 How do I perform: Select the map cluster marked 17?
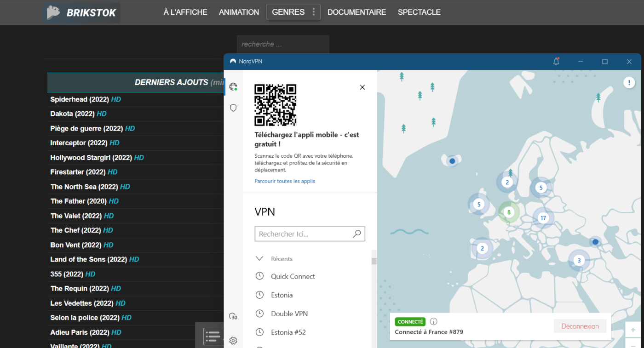(543, 218)
